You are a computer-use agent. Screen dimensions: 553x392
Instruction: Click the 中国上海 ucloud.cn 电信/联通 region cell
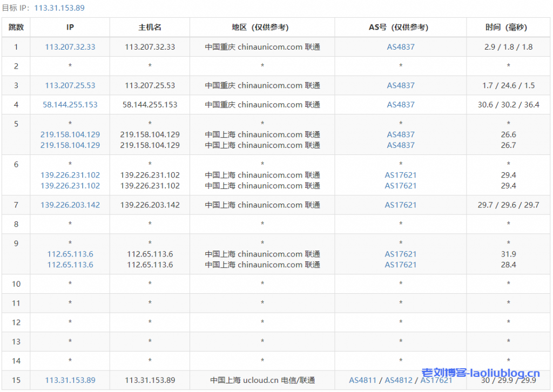262,380
